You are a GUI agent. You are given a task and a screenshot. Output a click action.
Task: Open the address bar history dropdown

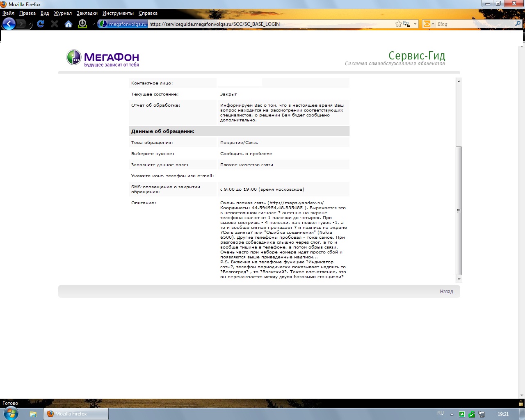[415, 24]
